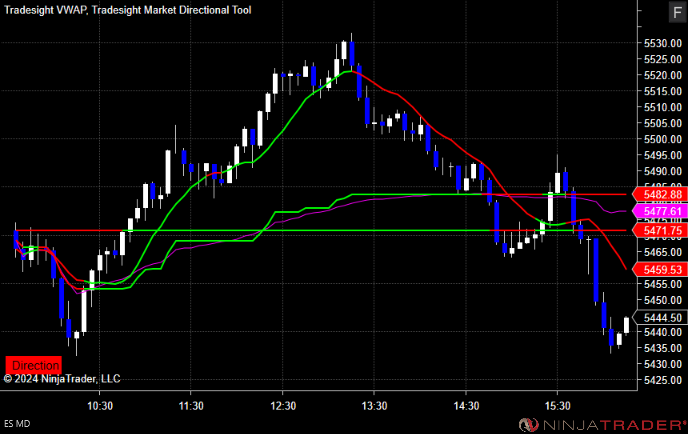Click the 15:30 time axis label
Image resolution: width=688 pixels, height=434 pixels.
click(x=557, y=406)
